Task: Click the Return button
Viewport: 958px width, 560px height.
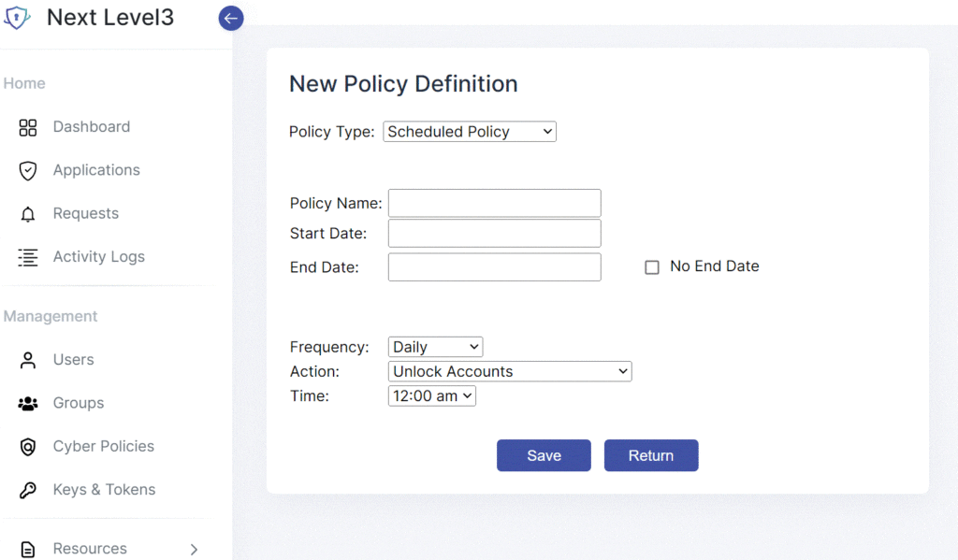Action: tap(651, 455)
